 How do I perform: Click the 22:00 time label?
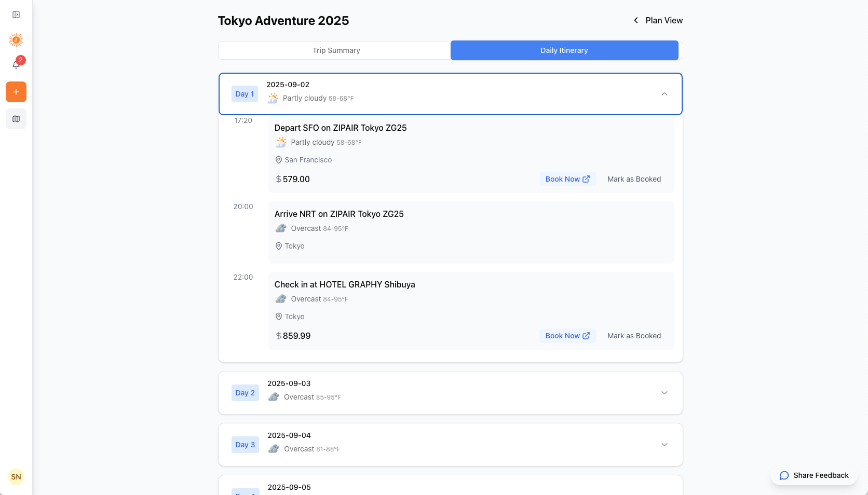243,277
